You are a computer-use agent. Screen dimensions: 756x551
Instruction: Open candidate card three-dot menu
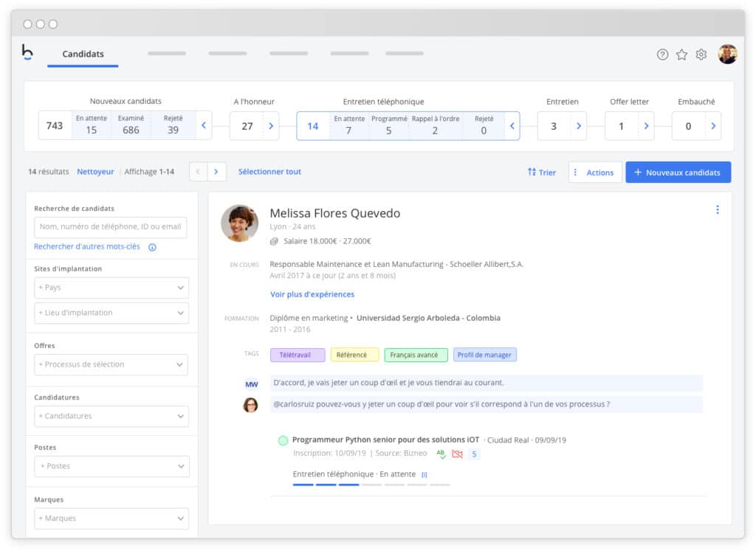718,209
